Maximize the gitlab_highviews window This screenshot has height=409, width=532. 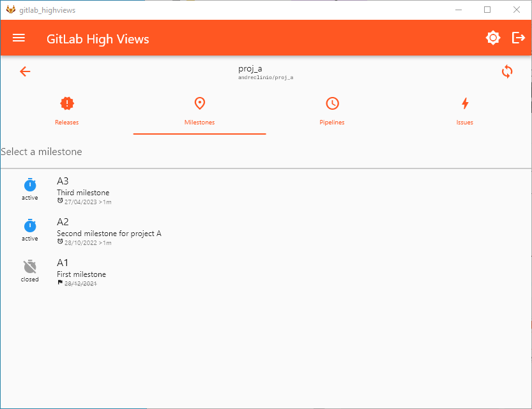pos(487,10)
